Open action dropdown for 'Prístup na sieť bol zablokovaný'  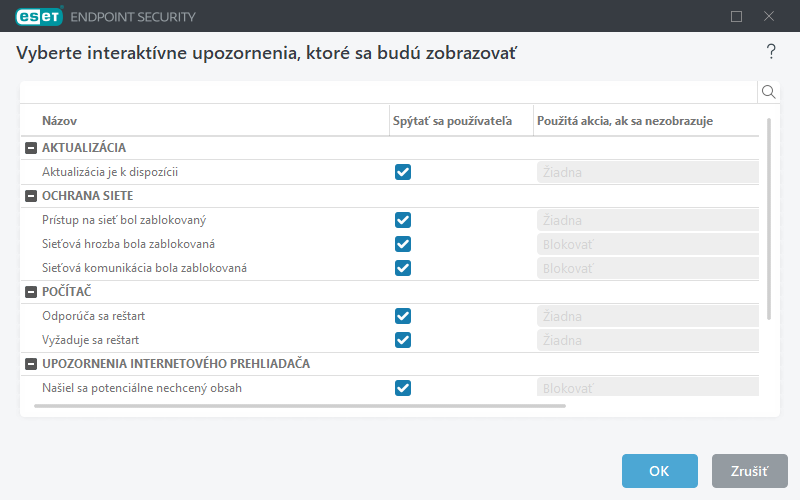pyautogui.click(x=647, y=220)
